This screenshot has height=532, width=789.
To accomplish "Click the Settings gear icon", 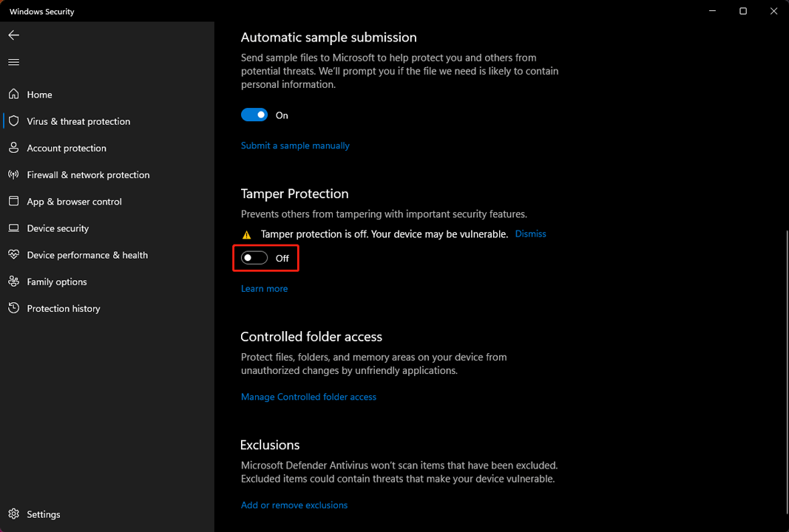I will (13, 514).
